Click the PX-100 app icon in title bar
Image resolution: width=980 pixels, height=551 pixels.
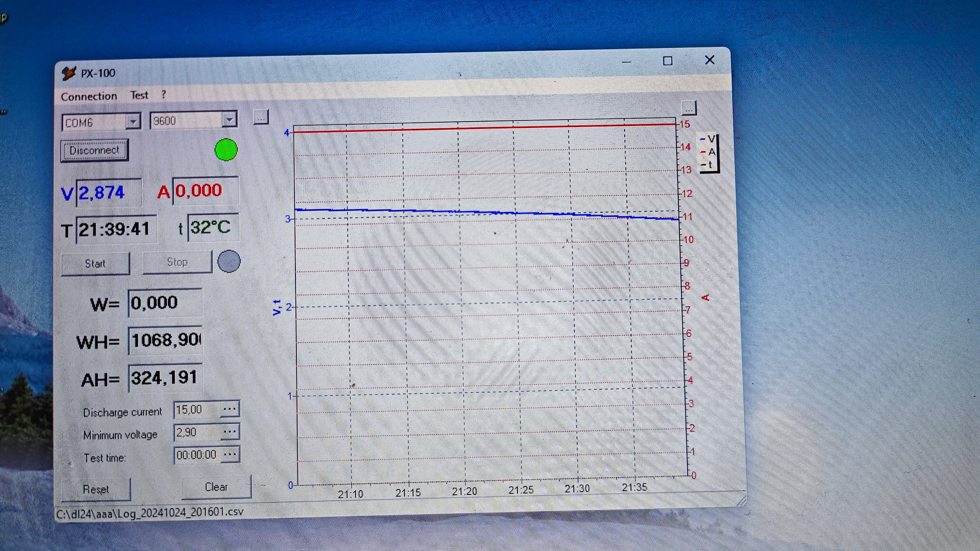[x=69, y=73]
